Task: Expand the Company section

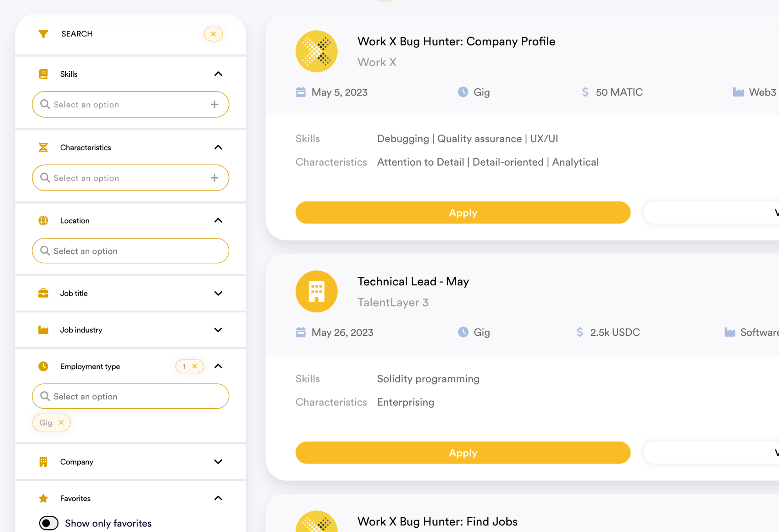Action: point(218,462)
